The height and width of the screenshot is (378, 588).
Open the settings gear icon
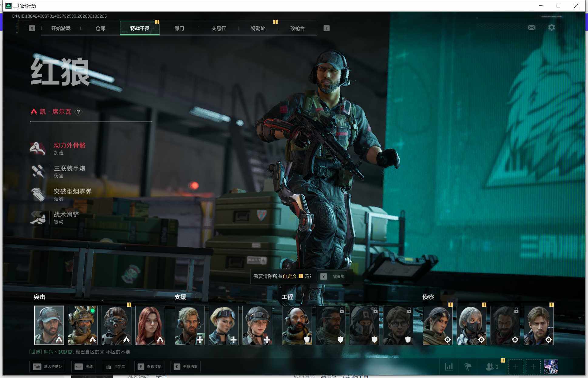point(552,27)
